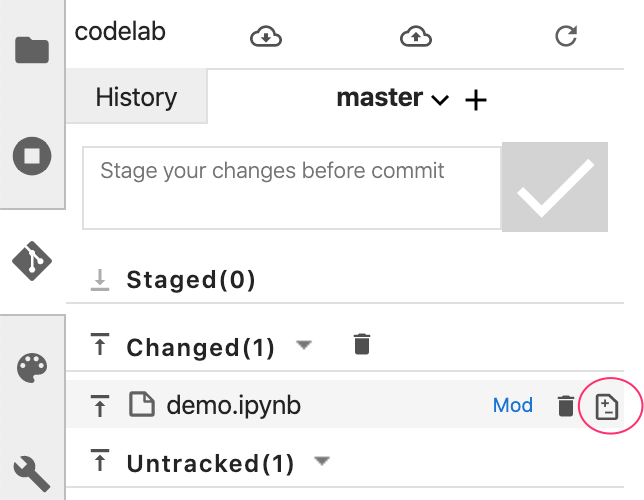Open the wrench tools sidebar icon

(32, 468)
